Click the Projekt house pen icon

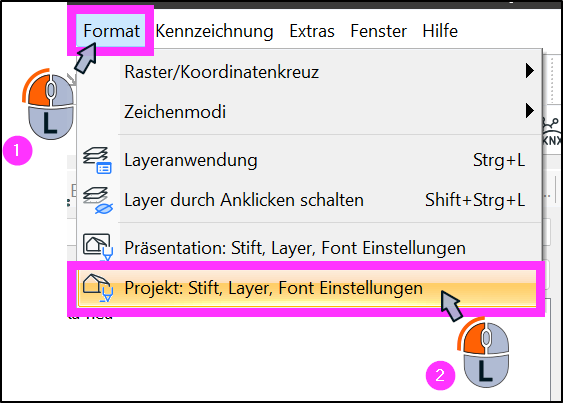[x=98, y=288]
